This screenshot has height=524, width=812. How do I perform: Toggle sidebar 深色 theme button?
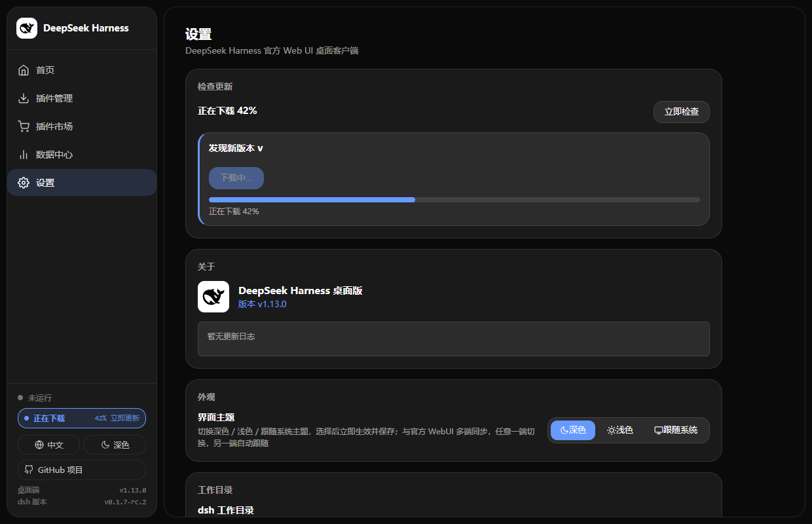point(115,445)
